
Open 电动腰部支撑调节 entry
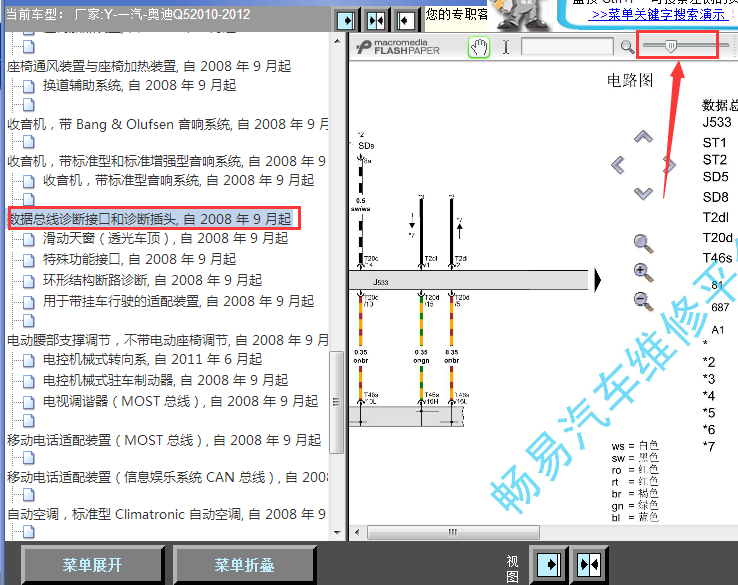point(168,340)
